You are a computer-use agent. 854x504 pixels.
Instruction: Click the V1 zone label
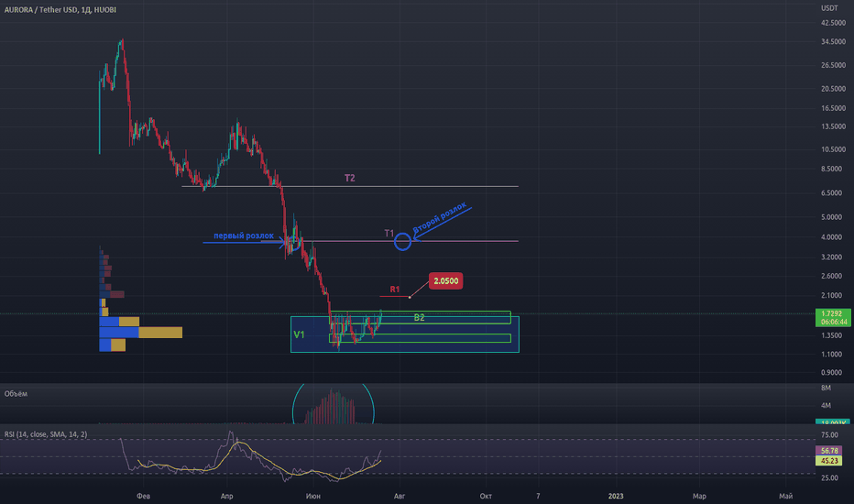point(299,334)
